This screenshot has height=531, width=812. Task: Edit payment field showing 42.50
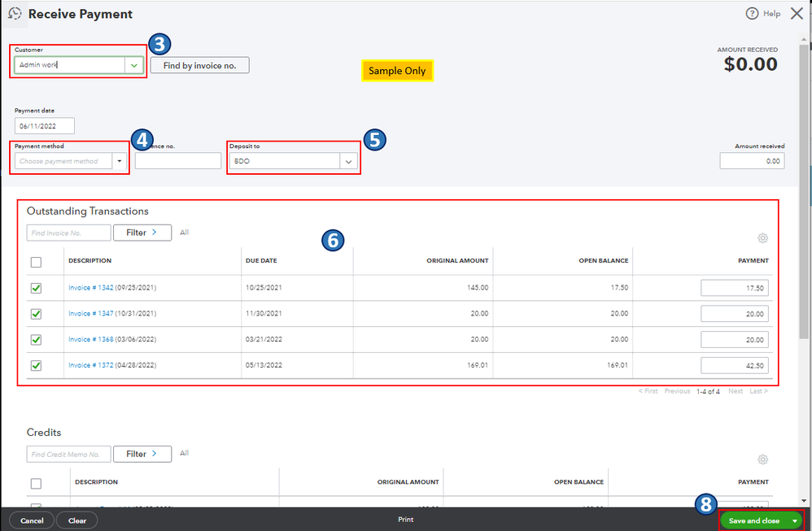click(735, 365)
